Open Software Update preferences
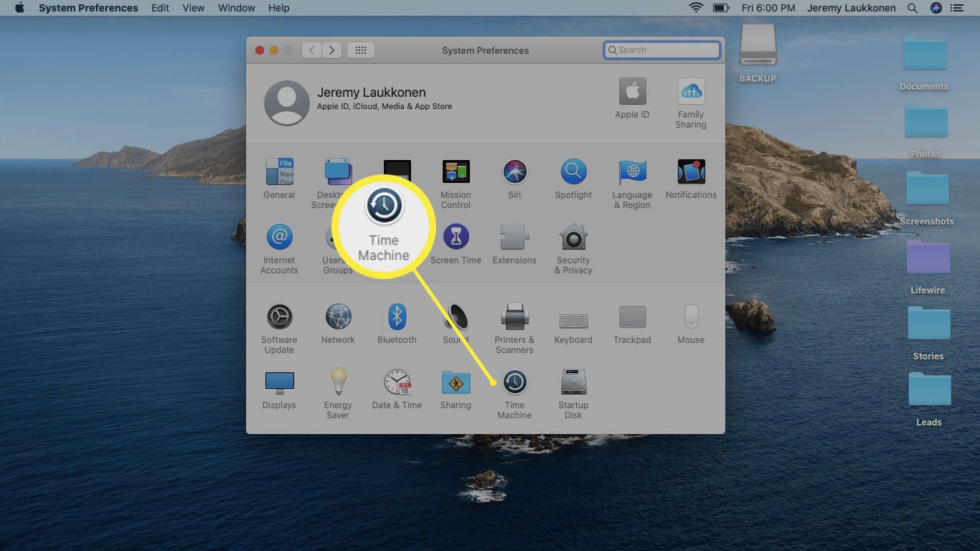The image size is (980, 551). (279, 316)
